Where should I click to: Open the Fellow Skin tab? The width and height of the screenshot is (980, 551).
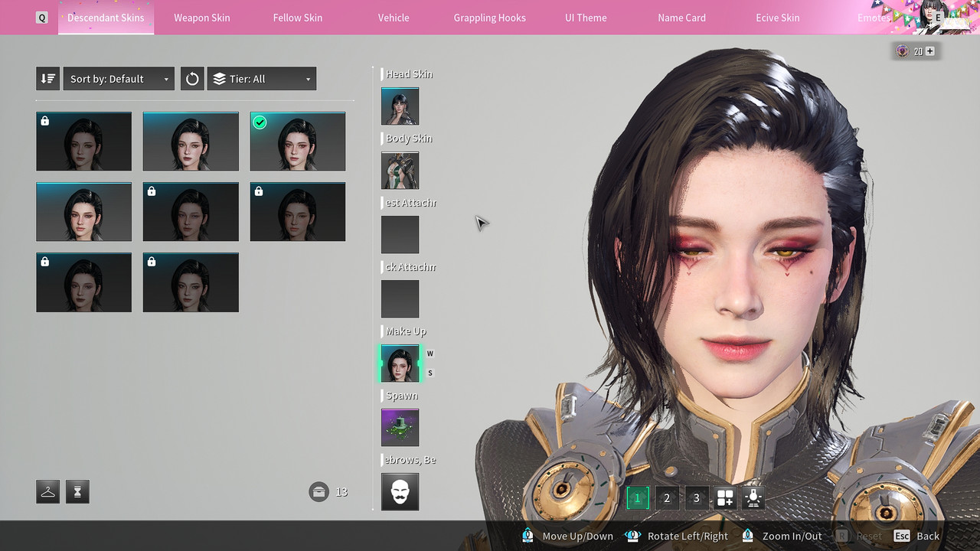[x=298, y=18]
